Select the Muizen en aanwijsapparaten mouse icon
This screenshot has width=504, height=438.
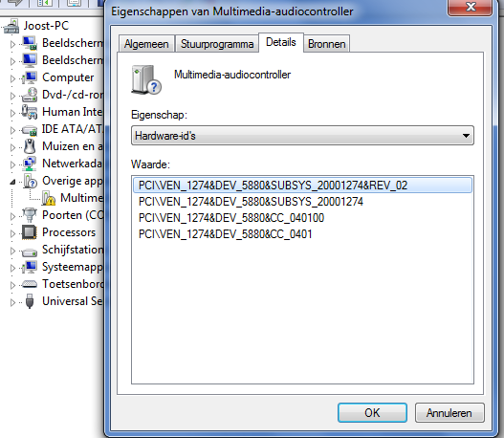click(x=30, y=146)
